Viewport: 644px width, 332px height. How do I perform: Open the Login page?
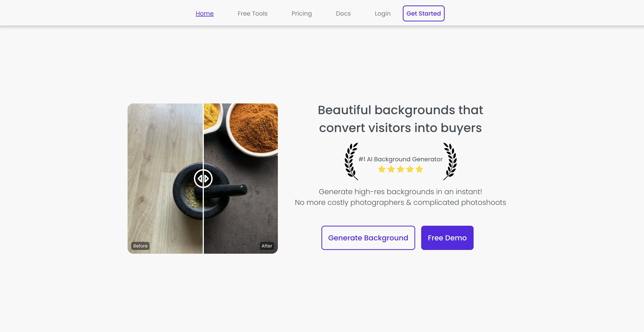[x=382, y=14]
